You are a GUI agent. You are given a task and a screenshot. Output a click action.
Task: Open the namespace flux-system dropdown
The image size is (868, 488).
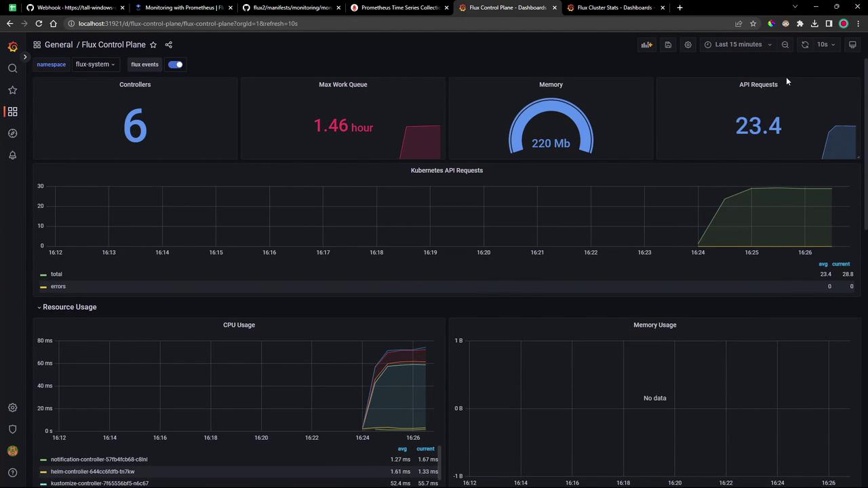[x=95, y=64]
